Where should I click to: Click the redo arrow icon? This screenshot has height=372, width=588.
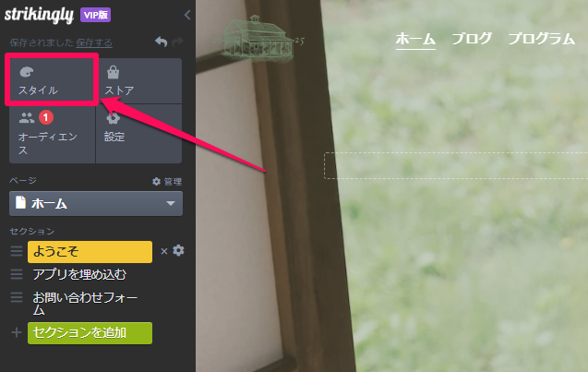coord(178,42)
